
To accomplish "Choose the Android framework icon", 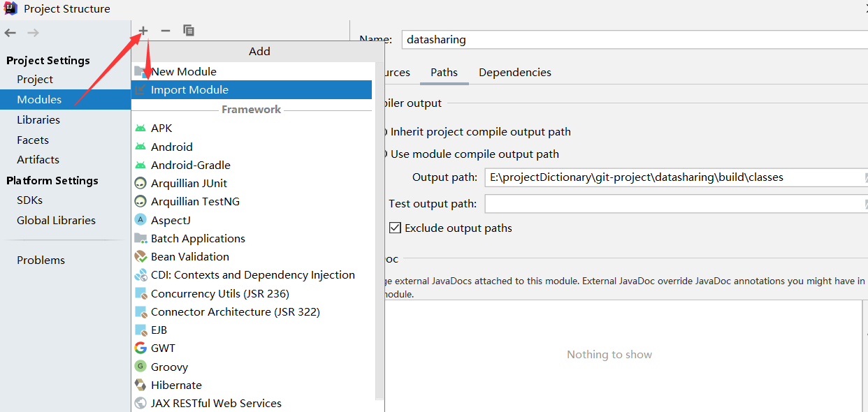I will (x=140, y=147).
